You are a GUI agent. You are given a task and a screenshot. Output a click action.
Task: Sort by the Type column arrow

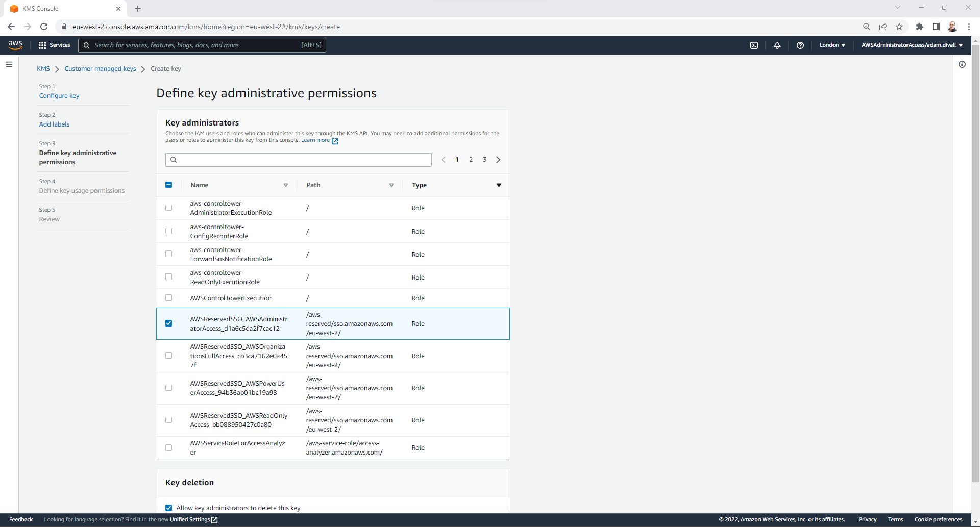499,185
